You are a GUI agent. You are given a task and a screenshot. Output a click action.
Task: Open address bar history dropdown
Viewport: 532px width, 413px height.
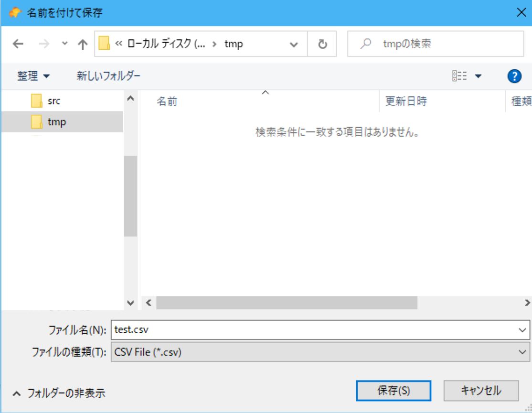pyautogui.click(x=294, y=44)
